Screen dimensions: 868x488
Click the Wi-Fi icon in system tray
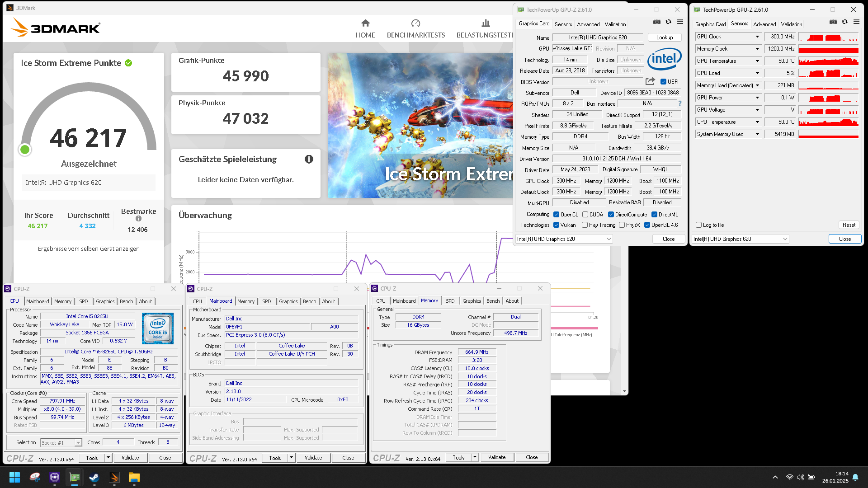[789, 477]
